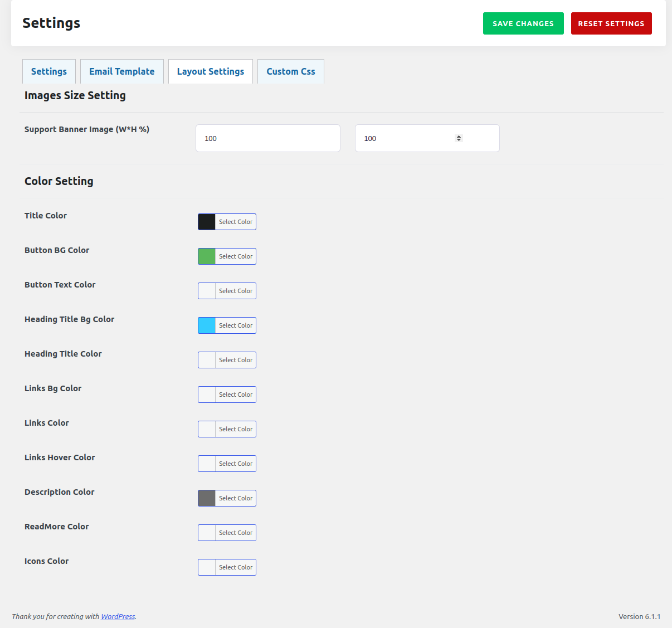The width and height of the screenshot is (672, 628).
Task: Focus the Support Banner Image height field
Action: click(x=427, y=138)
